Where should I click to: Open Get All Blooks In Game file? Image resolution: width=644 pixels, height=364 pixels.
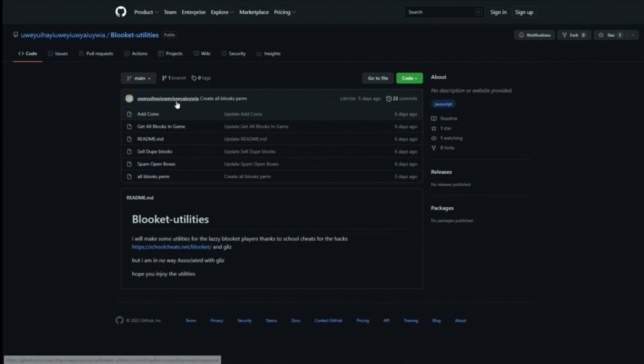point(161,127)
